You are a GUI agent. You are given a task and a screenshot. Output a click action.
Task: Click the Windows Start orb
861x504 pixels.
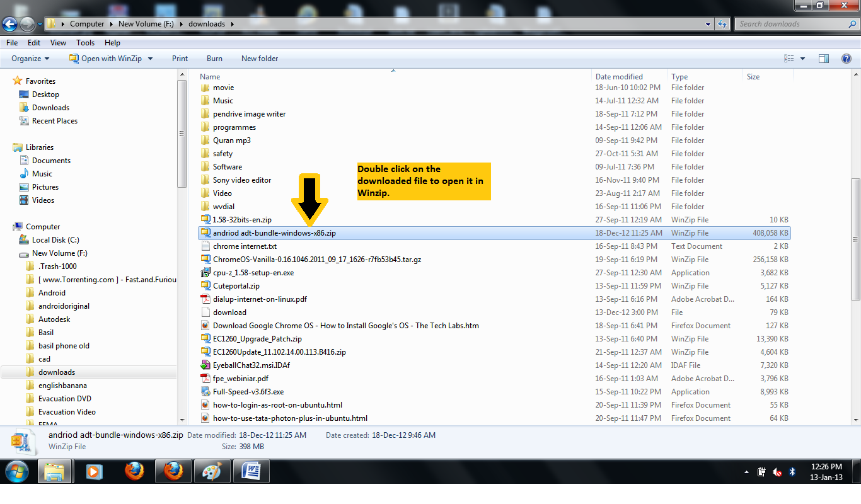[x=17, y=471]
